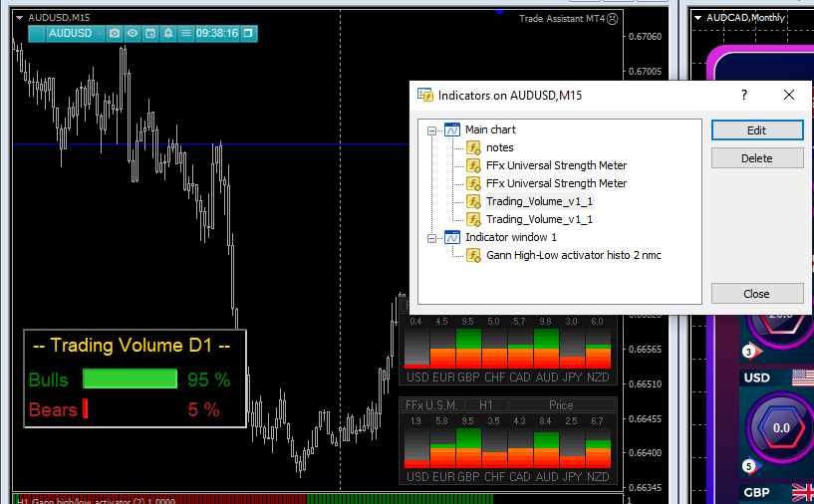
Task: Select the second FFx Universal Strength Meter entry
Action: pyautogui.click(x=556, y=183)
